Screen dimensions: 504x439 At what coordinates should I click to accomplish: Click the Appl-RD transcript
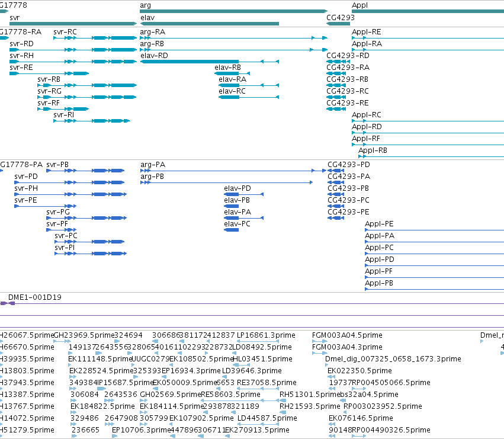(x=428, y=133)
